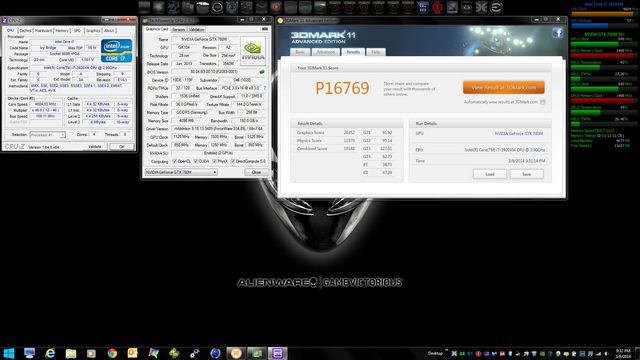Screen dimensions: 640x360
Task: Open File Explorer from the taskbar
Action: (71, 353)
